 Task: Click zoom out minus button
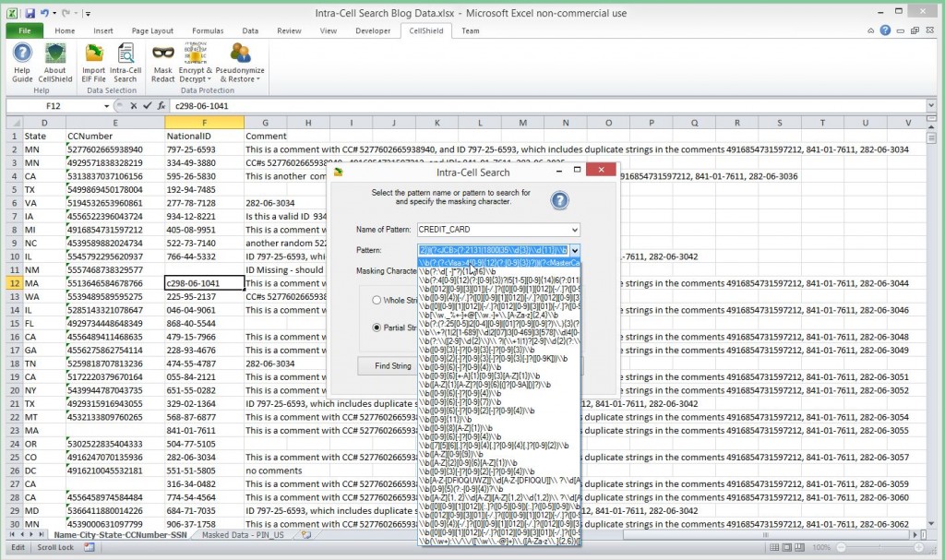tap(842, 547)
